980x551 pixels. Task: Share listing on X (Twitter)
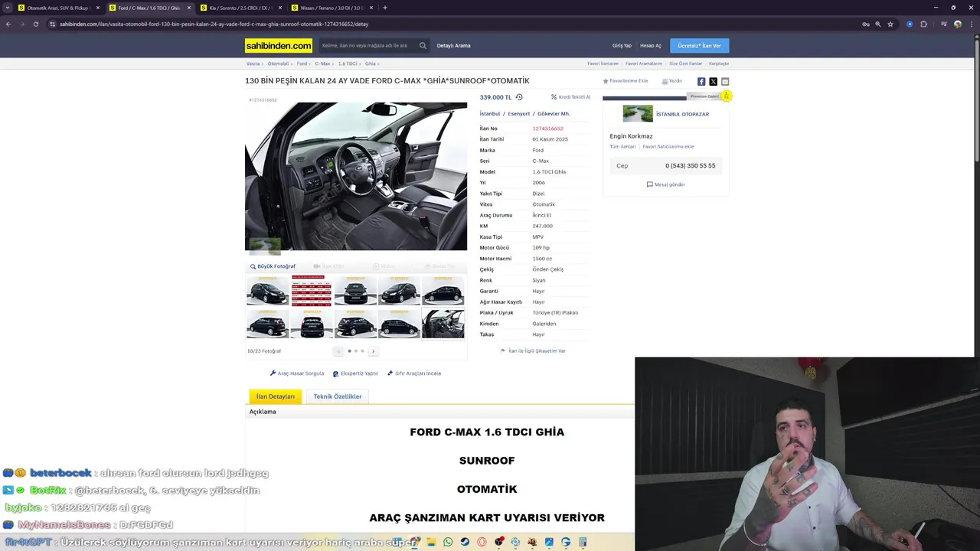point(713,81)
